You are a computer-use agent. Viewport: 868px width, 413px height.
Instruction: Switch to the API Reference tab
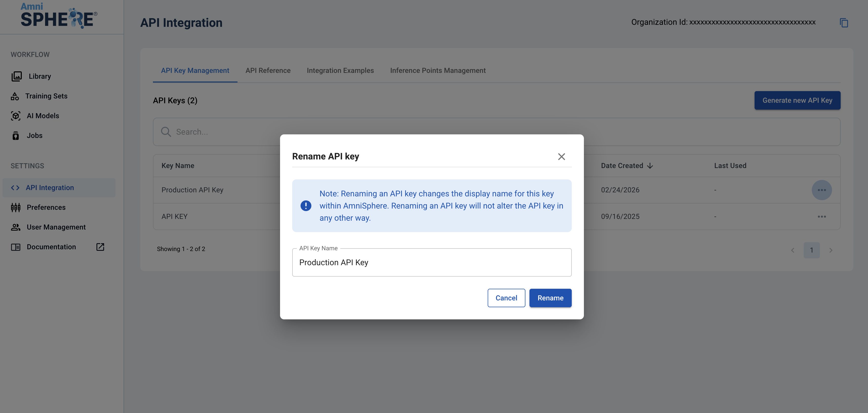(x=268, y=70)
